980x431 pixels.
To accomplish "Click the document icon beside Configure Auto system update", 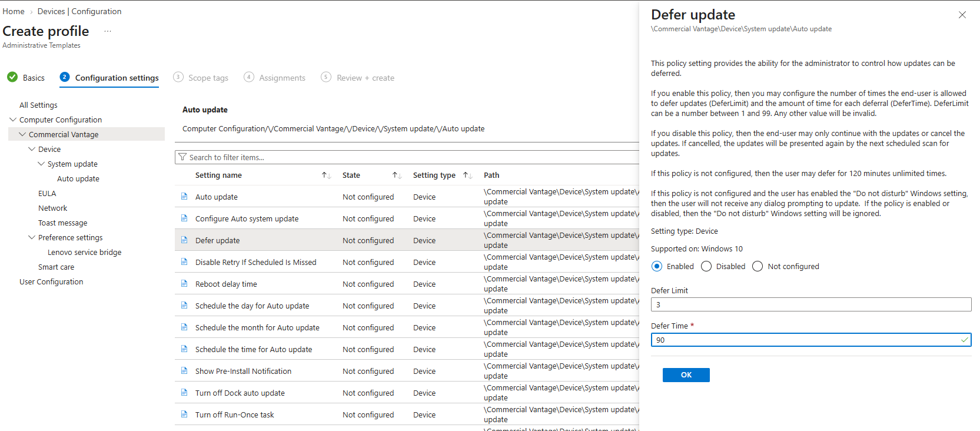I will tap(184, 218).
